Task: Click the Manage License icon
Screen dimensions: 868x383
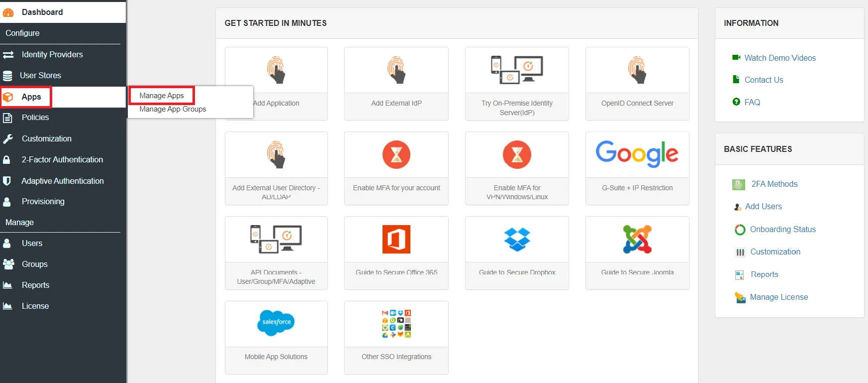Action: tap(740, 297)
